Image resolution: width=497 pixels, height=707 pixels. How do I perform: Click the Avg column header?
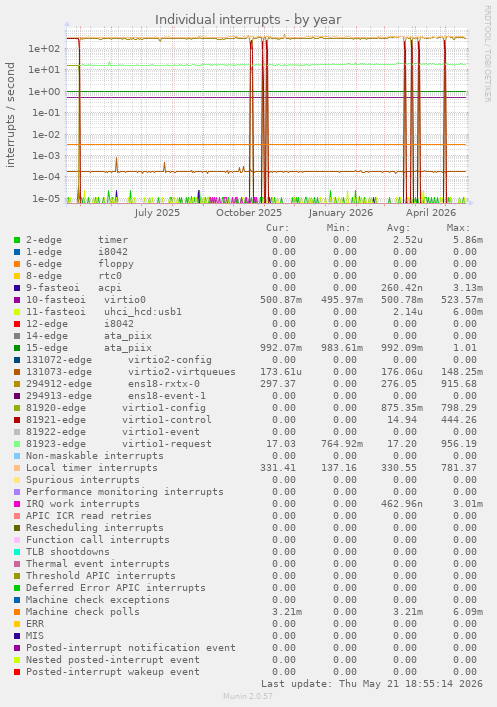pos(399,228)
